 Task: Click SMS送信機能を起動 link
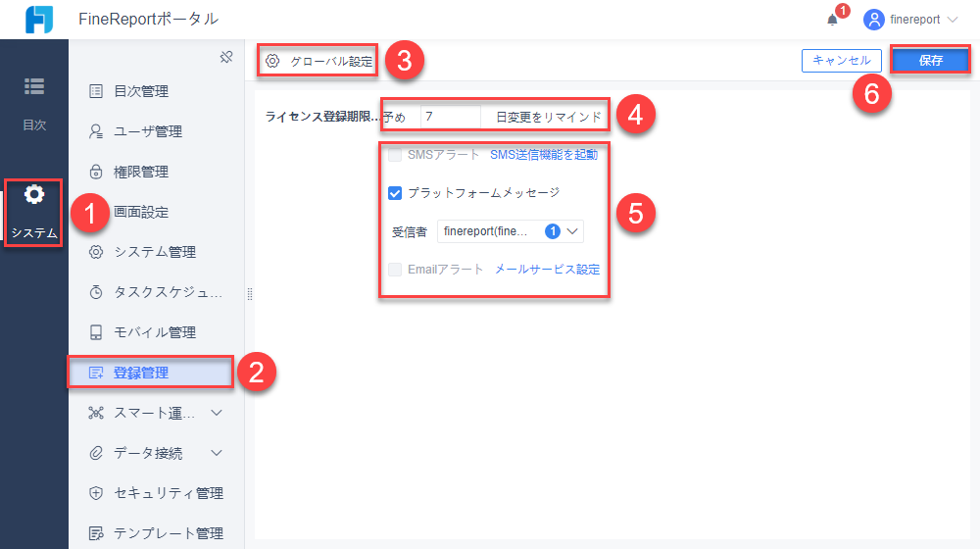pos(544,155)
